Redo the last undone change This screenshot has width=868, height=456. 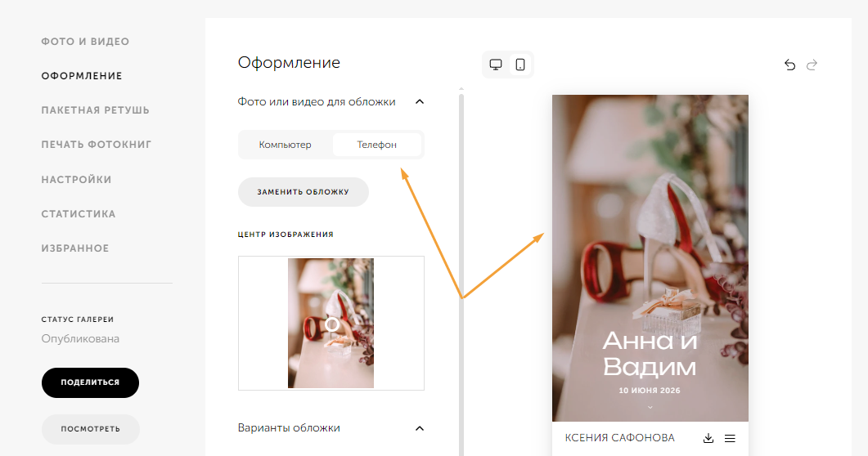click(812, 65)
